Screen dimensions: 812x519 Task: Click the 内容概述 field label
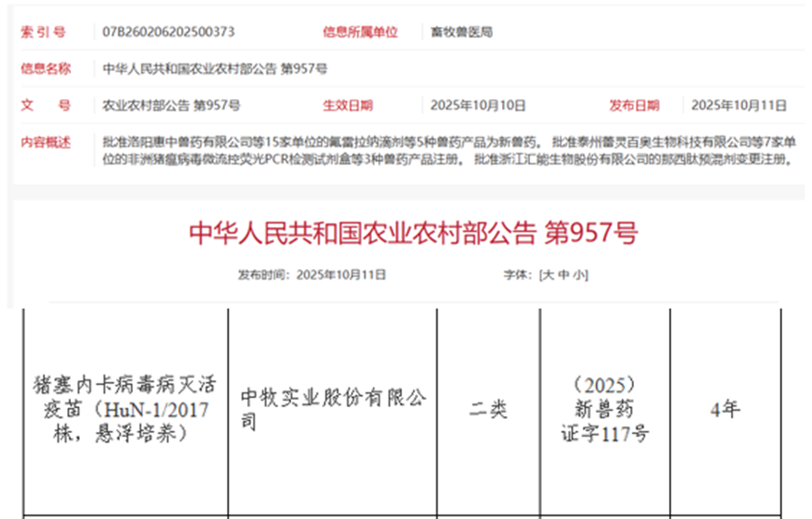(45, 142)
